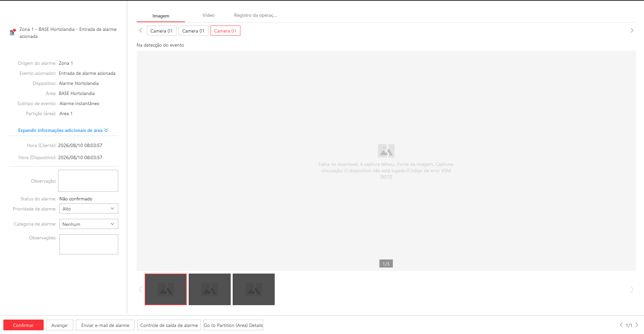Click the 'Zona 1' alarm origin value
The width and height of the screenshot is (644, 334).
click(66, 63)
